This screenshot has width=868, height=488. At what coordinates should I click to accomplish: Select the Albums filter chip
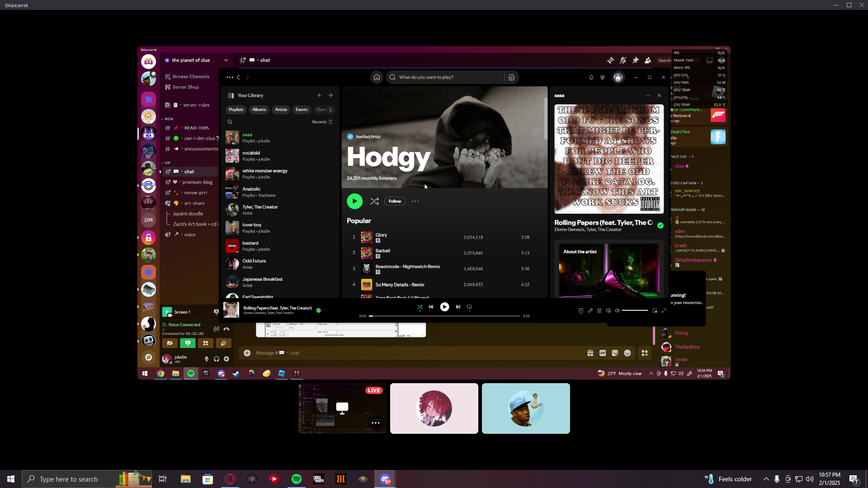pos(259,110)
